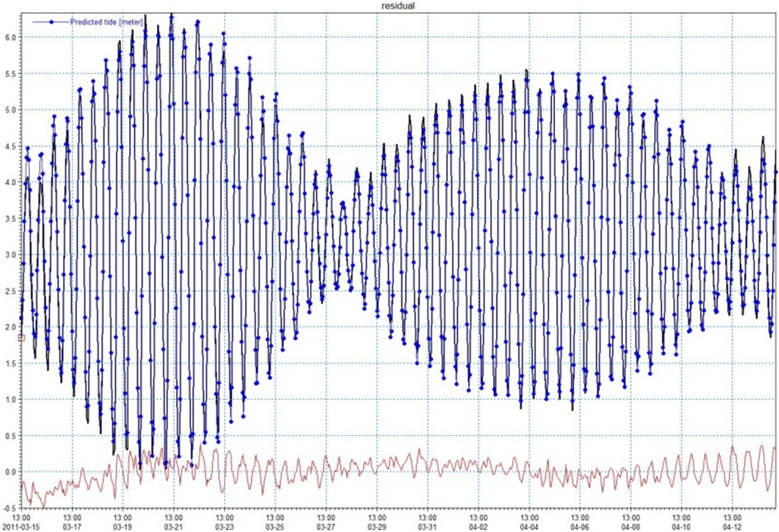Click the 5.0 y-axis label
Image resolution: width=779 pixels, height=532 pixels.
coord(11,110)
